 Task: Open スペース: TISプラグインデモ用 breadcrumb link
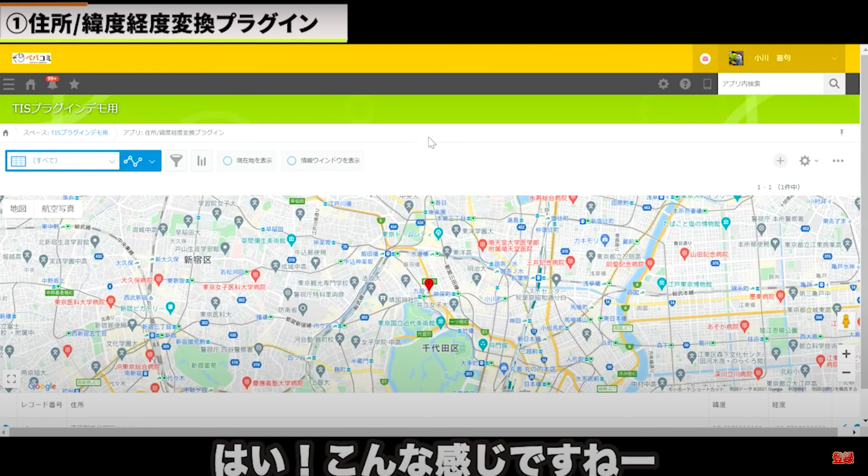[66, 133]
